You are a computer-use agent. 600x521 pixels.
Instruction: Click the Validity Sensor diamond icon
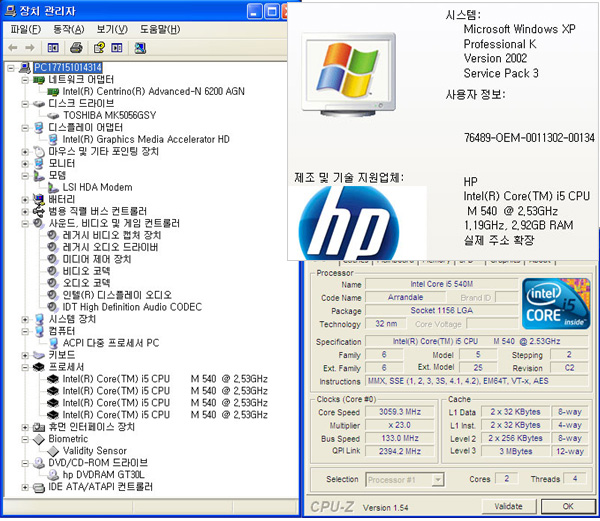coord(53,451)
